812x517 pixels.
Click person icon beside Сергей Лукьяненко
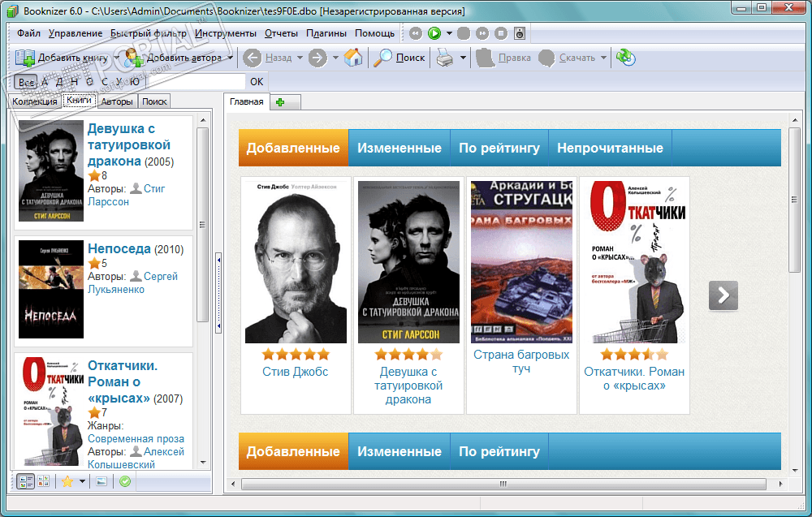pos(136,276)
